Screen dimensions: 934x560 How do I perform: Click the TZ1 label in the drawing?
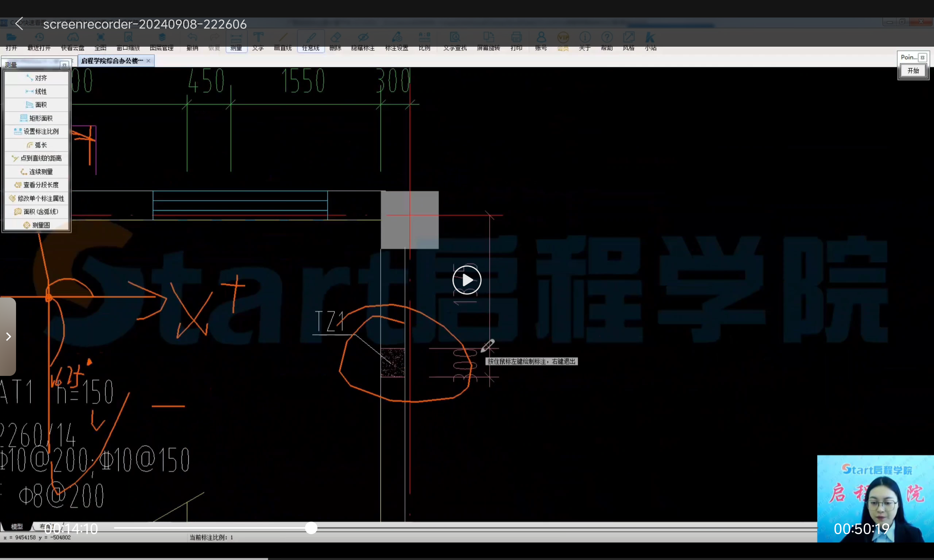click(x=329, y=322)
